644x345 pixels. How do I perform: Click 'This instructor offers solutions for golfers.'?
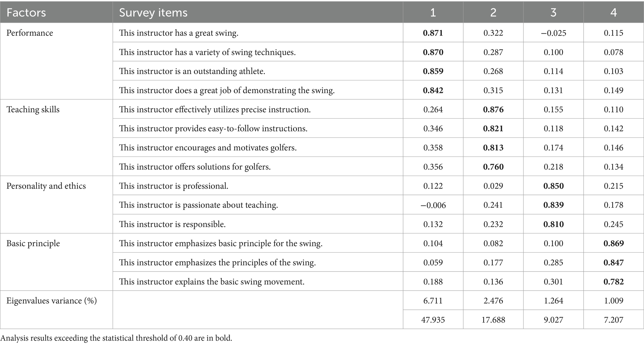pos(195,167)
